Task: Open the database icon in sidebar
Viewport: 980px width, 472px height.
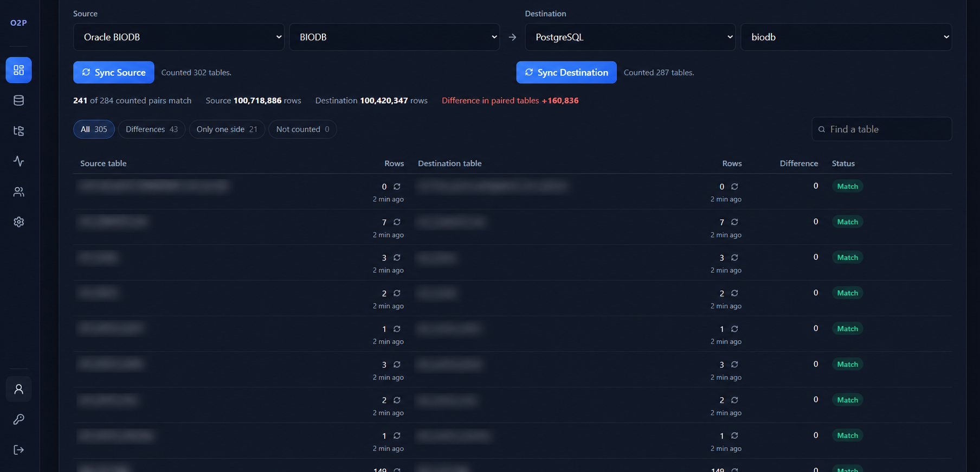Action: (x=18, y=100)
